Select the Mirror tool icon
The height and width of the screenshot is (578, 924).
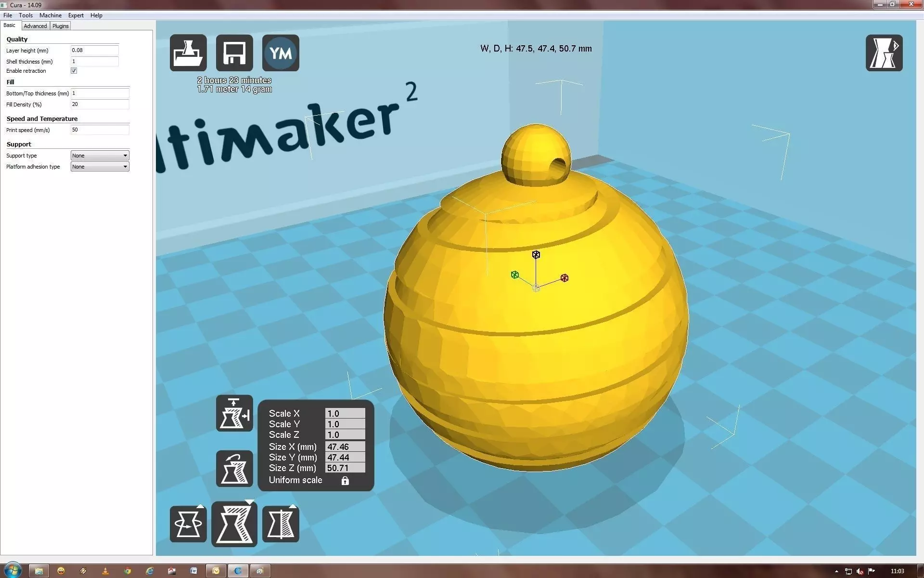(x=281, y=524)
